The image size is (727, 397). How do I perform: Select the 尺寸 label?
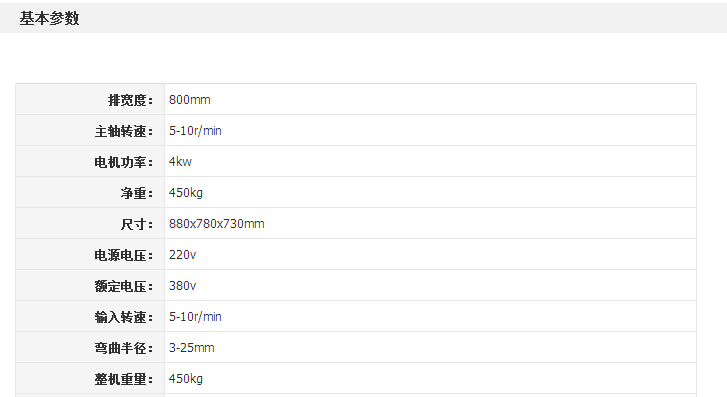tap(137, 224)
